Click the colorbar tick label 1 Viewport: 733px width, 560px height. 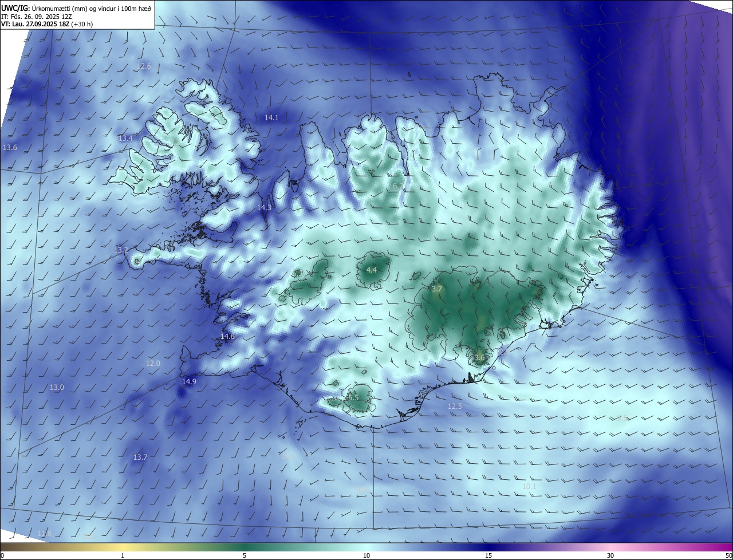click(x=123, y=555)
